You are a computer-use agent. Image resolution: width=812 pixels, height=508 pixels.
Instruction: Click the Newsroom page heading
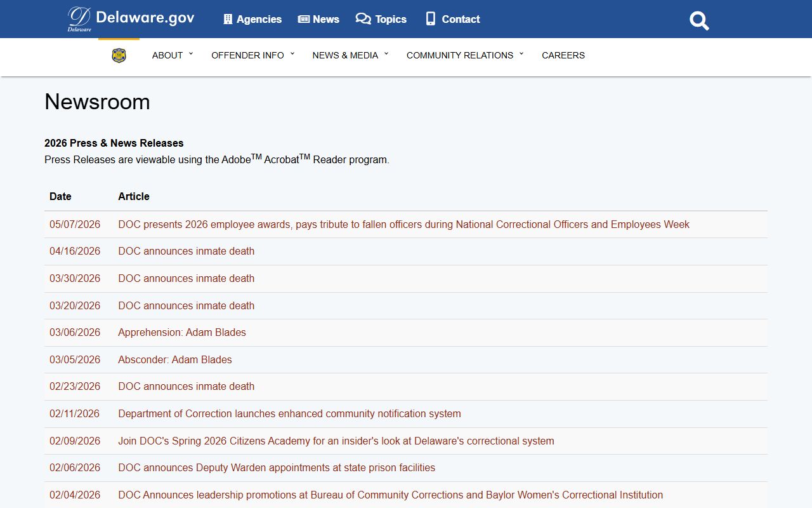(97, 102)
